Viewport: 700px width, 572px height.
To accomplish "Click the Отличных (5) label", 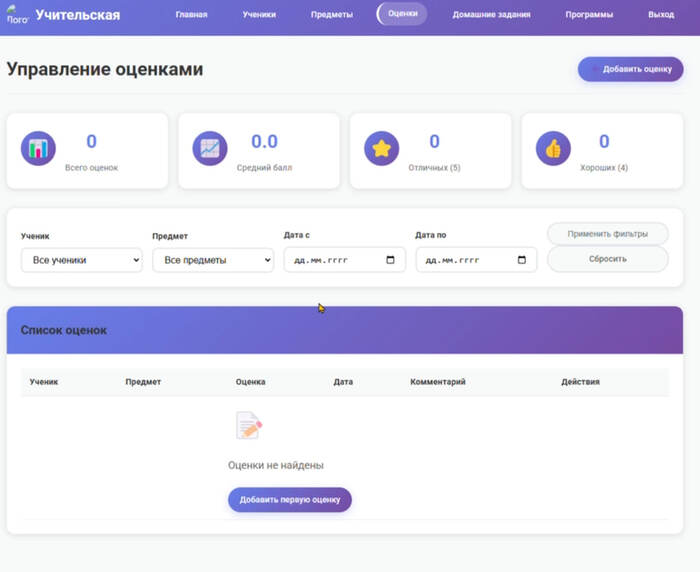I will 434,168.
